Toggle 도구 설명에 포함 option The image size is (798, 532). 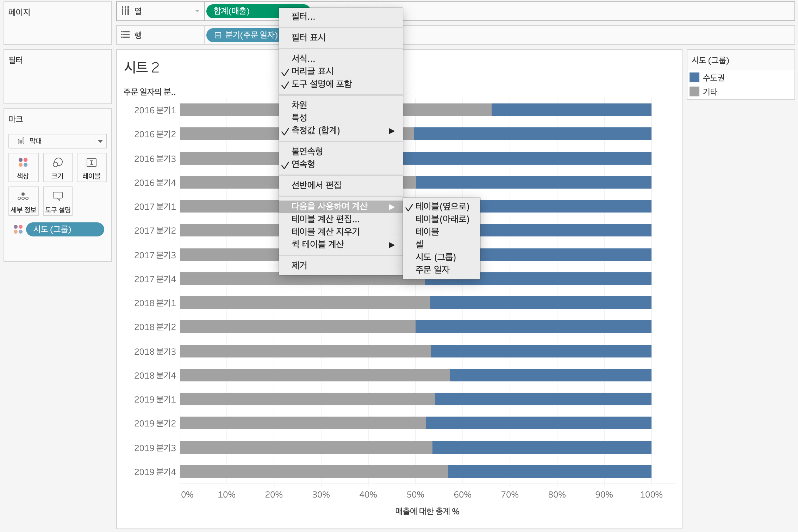[321, 84]
